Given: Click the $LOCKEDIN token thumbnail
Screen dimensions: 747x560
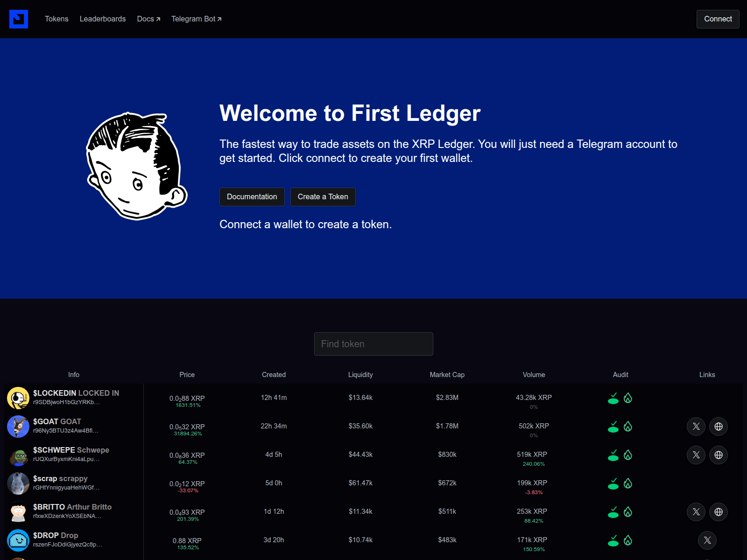Looking at the screenshot, I should tap(18, 398).
